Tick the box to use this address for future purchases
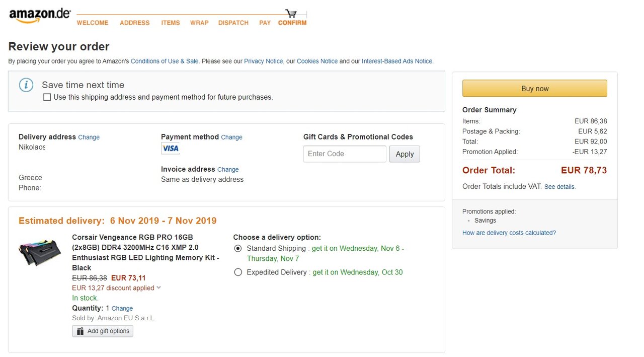The image size is (644, 357). click(47, 97)
